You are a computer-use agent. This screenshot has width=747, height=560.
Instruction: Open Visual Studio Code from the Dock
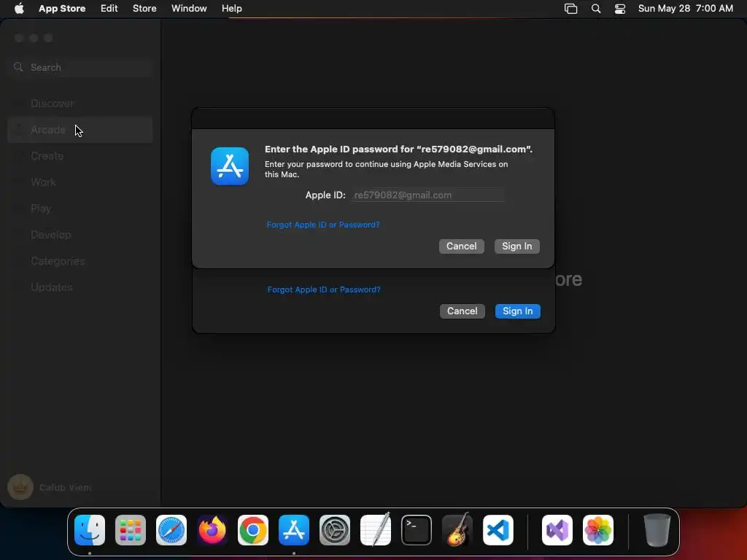pyautogui.click(x=498, y=530)
